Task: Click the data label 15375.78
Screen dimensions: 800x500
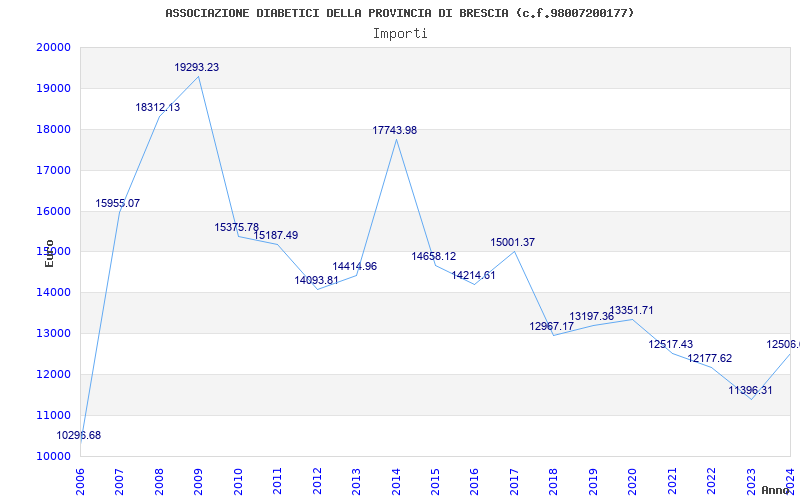Action: [x=236, y=227]
